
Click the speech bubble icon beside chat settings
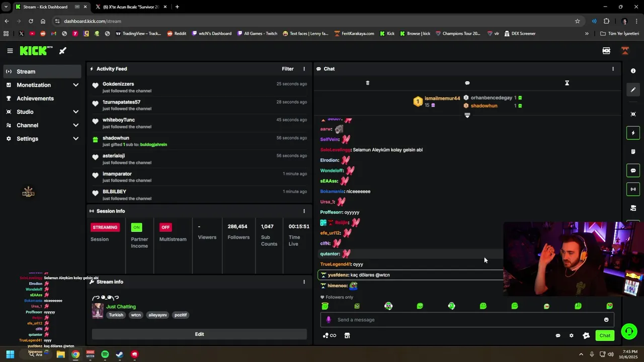point(558,336)
